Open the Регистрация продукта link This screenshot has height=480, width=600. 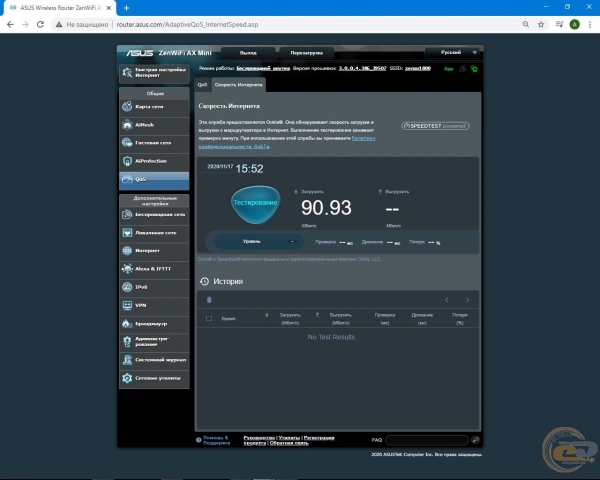coord(319,438)
